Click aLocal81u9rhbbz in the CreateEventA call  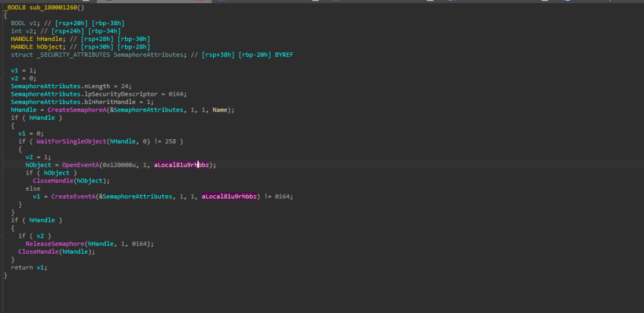point(229,196)
